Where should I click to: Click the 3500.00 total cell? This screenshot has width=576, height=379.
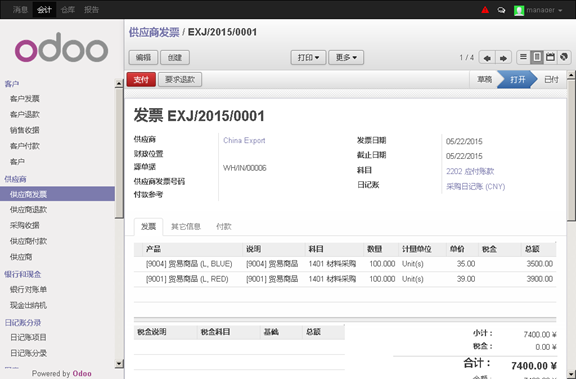tap(539, 264)
